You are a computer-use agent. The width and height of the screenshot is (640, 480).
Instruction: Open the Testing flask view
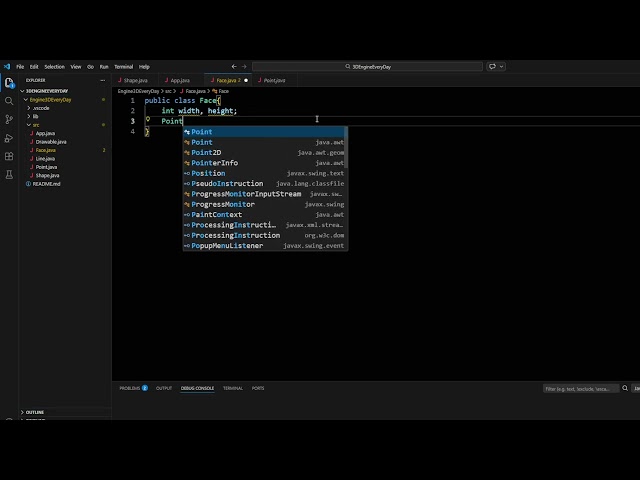coord(9,175)
